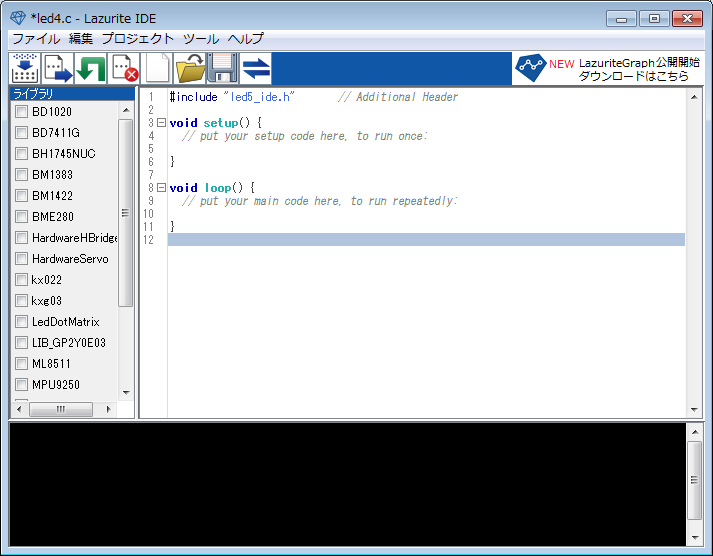Open the LazuriteGraph download banner link
This screenshot has width=713, height=556.
[x=608, y=69]
